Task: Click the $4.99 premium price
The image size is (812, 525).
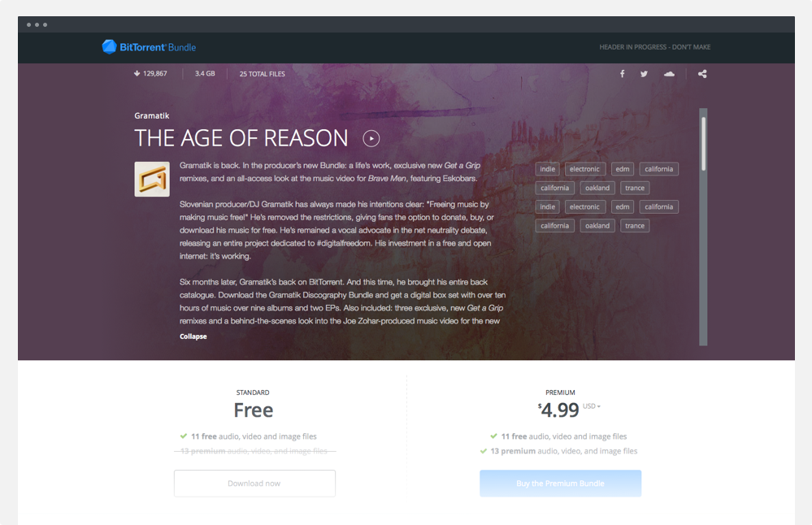Action: tap(558, 410)
